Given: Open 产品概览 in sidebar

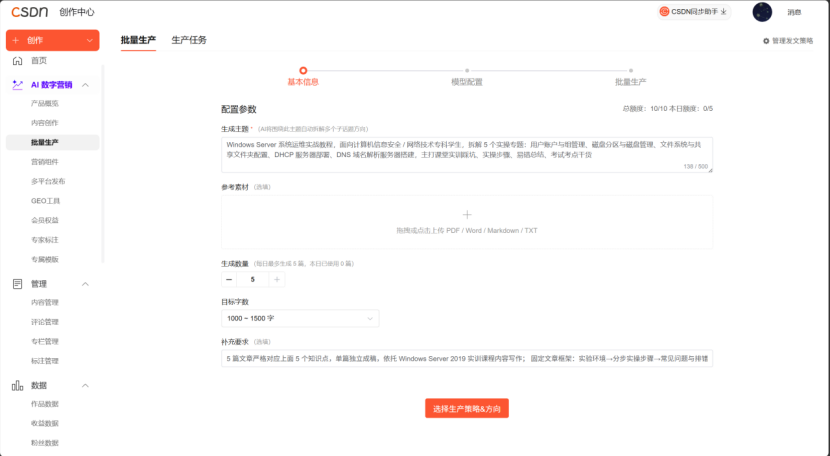Looking at the screenshot, I should 44,103.
